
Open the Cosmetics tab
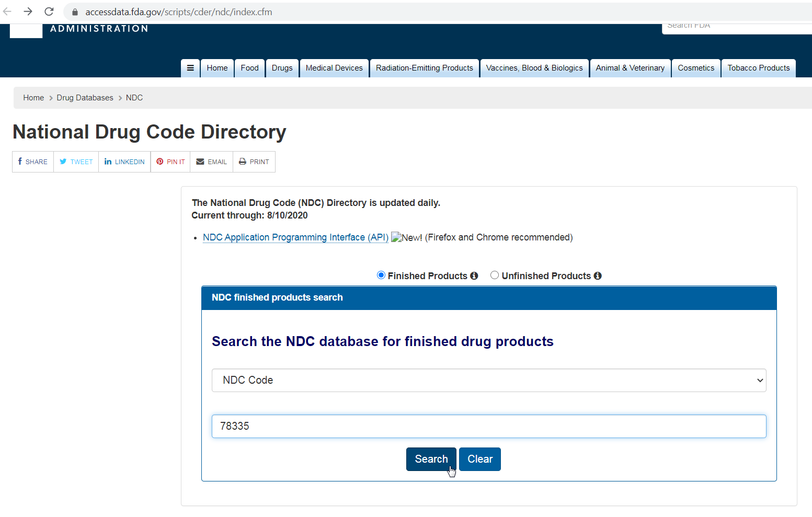tap(696, 68)
